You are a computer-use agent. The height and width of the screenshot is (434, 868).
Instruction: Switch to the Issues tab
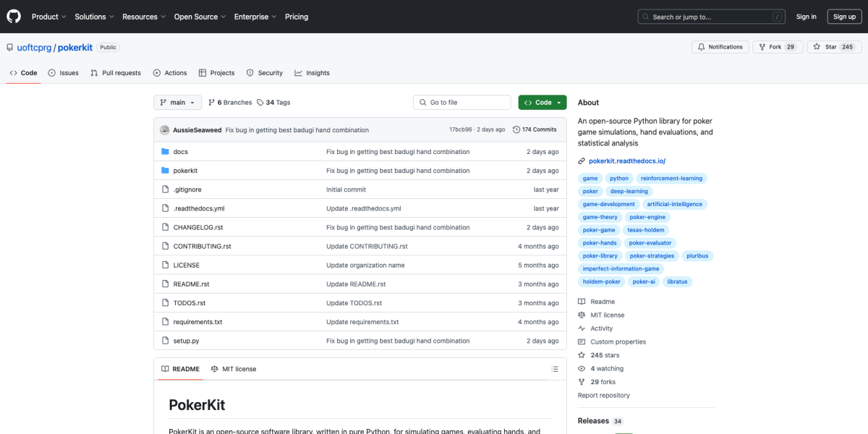[64, 73]
